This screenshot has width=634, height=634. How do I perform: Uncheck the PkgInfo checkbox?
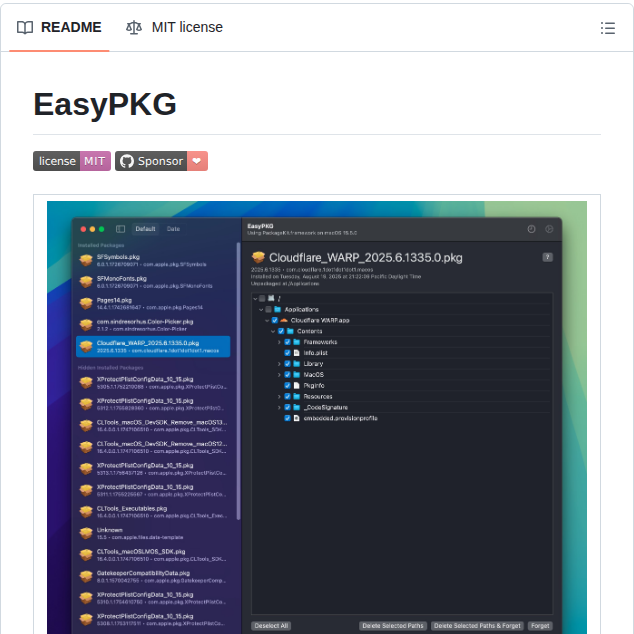click(x=287, y=386)
